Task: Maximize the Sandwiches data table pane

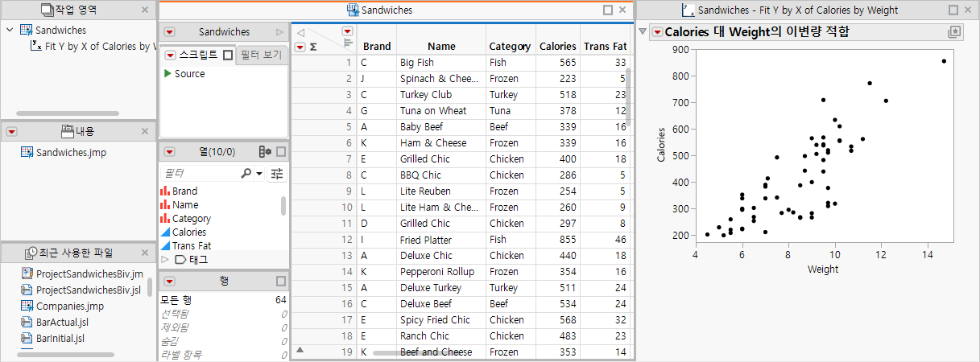Action: (x=608, y=10)
